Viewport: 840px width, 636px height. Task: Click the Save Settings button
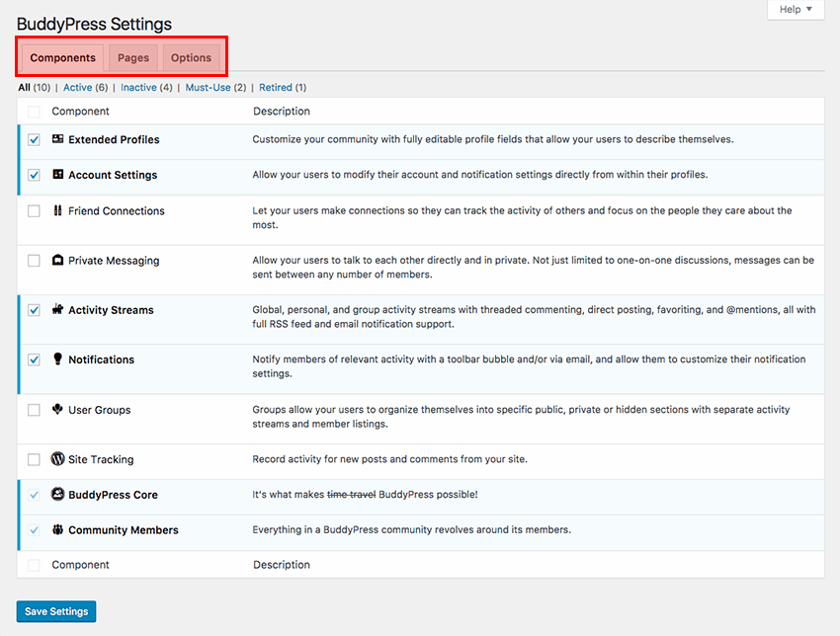[56, 611]
